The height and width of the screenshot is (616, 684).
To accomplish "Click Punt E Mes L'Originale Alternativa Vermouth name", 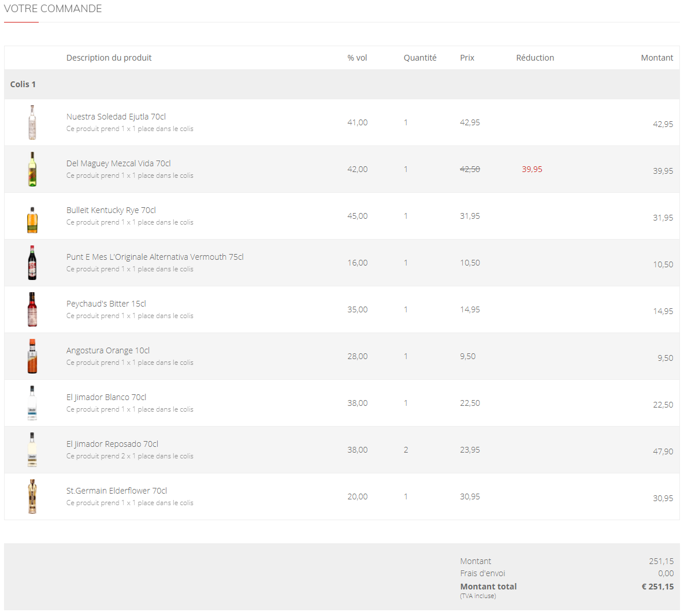I will coord(155,257).
